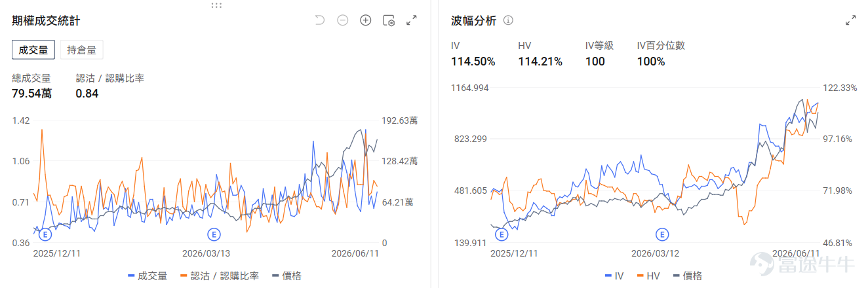Screen dimensions: 868x288
Task: Click the 總成交量 label
Action: pyautogui.click(x=31, y=78)
